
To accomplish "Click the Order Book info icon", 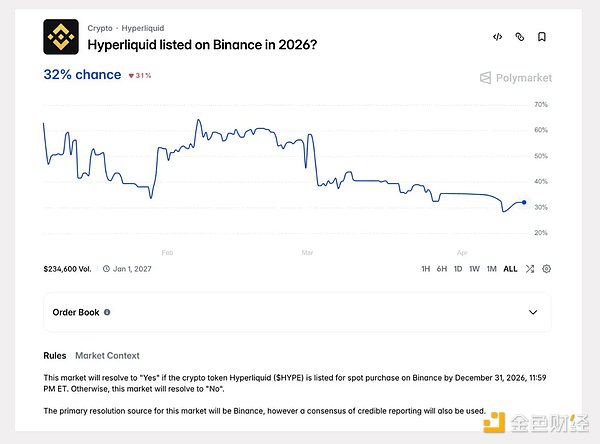I will [x=107, y=312].
